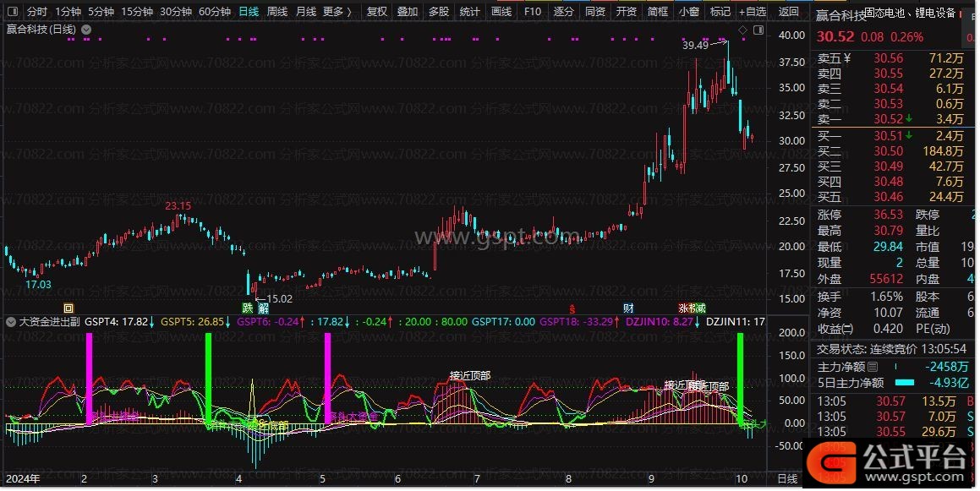Select the 60分钟 period tab
The height and width of the screenshot is (491, 980).
[214, 12]
